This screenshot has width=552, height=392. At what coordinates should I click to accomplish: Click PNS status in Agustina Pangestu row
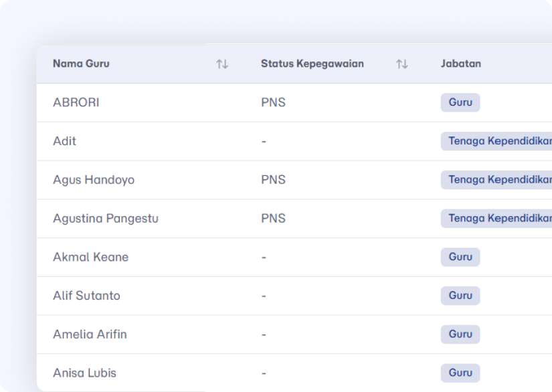[x=273, y=219]
